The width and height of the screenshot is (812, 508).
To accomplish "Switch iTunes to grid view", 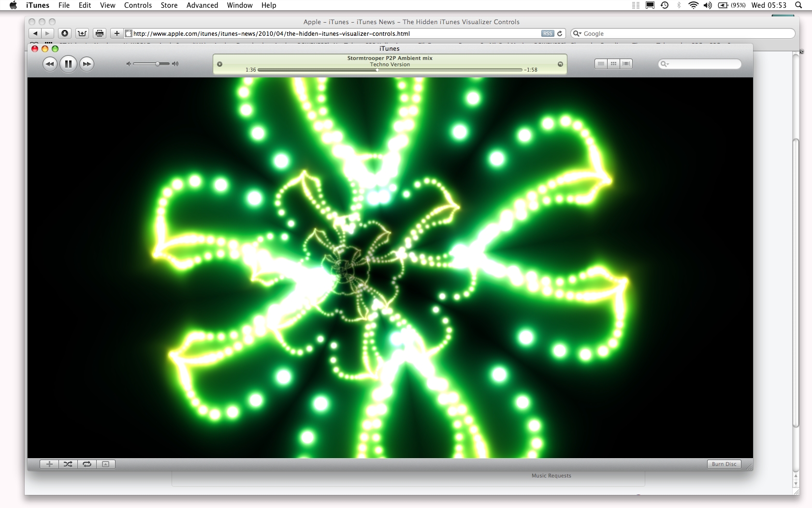I will 613,64.
